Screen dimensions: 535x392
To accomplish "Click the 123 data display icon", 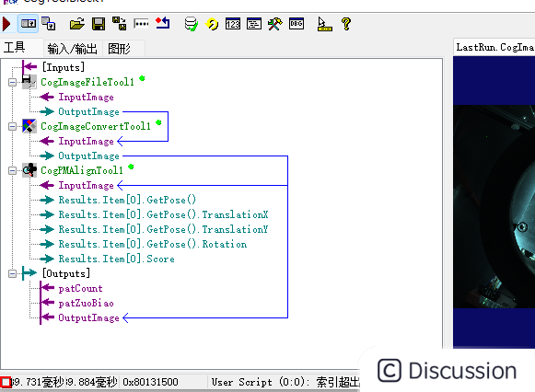I will pyautogui.click(x=233, y=24).
